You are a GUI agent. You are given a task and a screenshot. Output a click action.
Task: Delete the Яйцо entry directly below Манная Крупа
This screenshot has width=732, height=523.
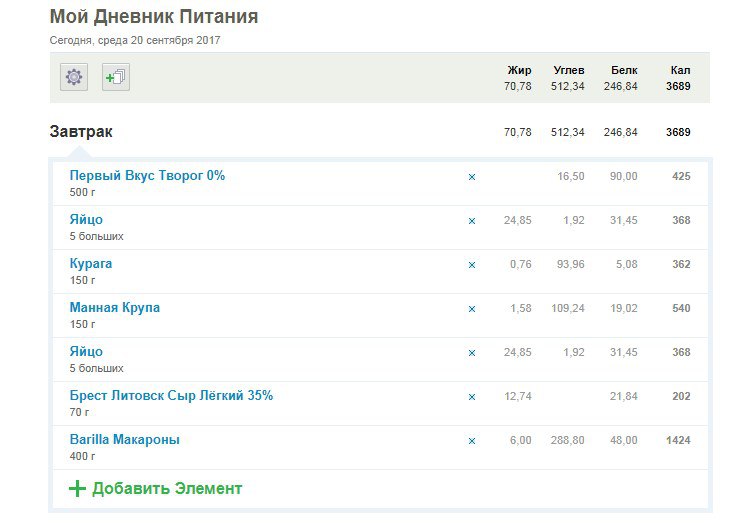pos(472,353)
